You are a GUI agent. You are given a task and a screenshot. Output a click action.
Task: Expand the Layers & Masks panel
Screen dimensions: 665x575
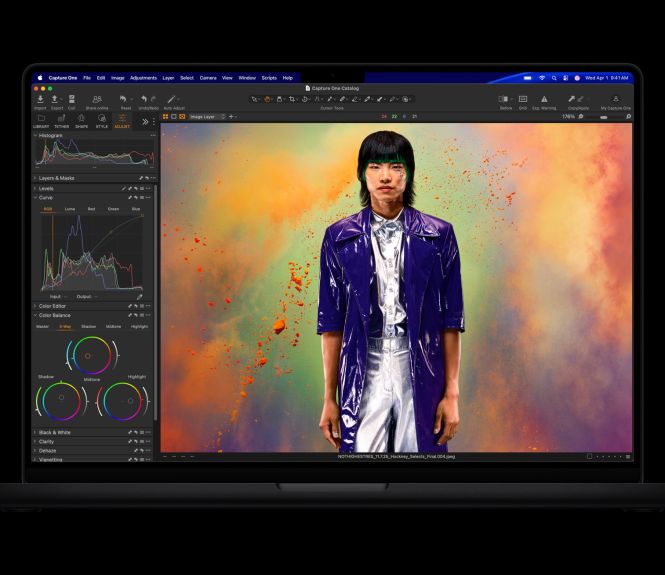pos(36,178)
